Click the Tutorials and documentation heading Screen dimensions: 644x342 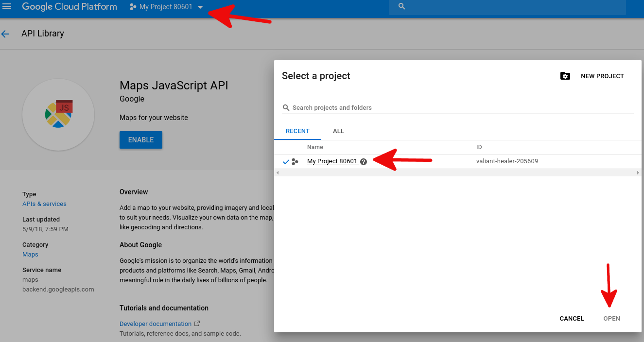[x=164, y=308]
